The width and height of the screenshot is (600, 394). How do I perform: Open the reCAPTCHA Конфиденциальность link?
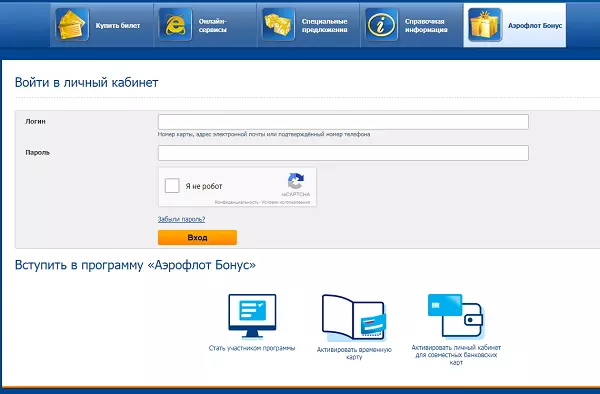click(237, 202)
